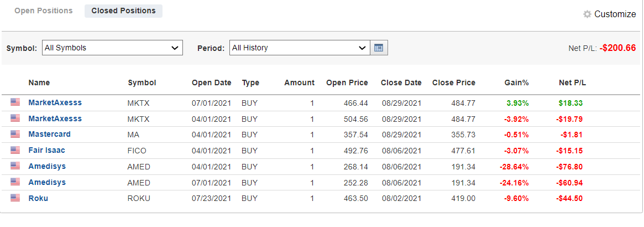The height and width of the screenshot is (227, 644).
Task: Open the calendar date picker icon
Action: [379, 48]
